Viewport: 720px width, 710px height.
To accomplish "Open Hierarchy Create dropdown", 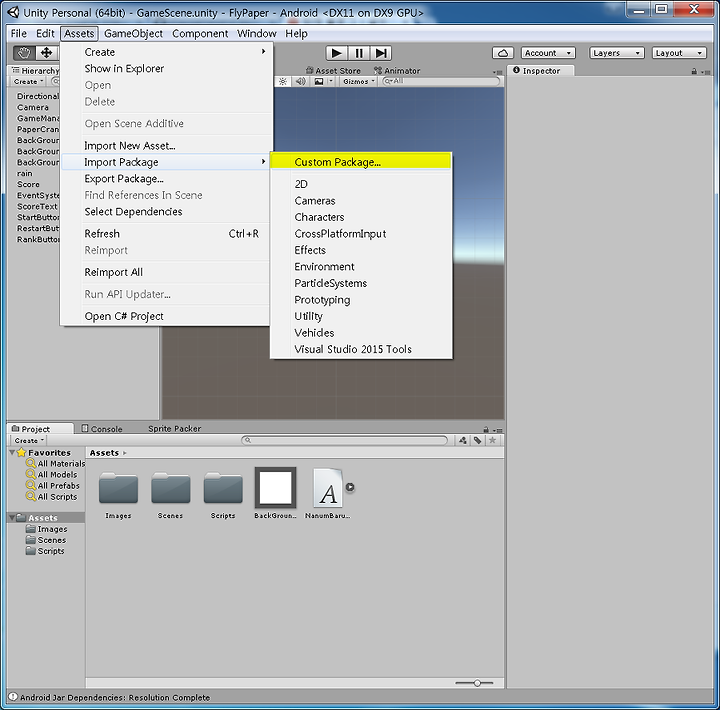I will point(28,82).
